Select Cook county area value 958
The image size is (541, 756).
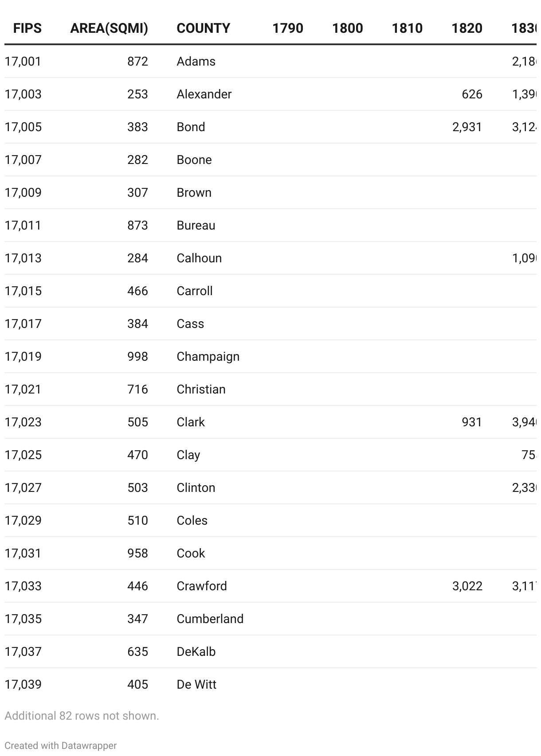coord(137,553)
